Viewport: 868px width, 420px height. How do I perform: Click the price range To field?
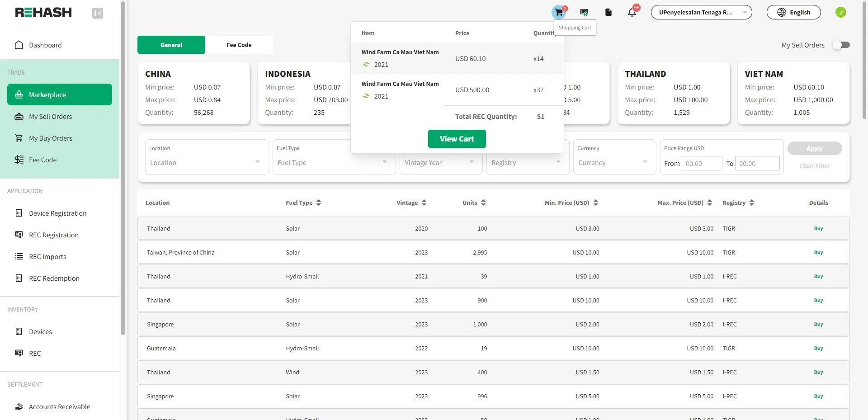pos(757,164)
